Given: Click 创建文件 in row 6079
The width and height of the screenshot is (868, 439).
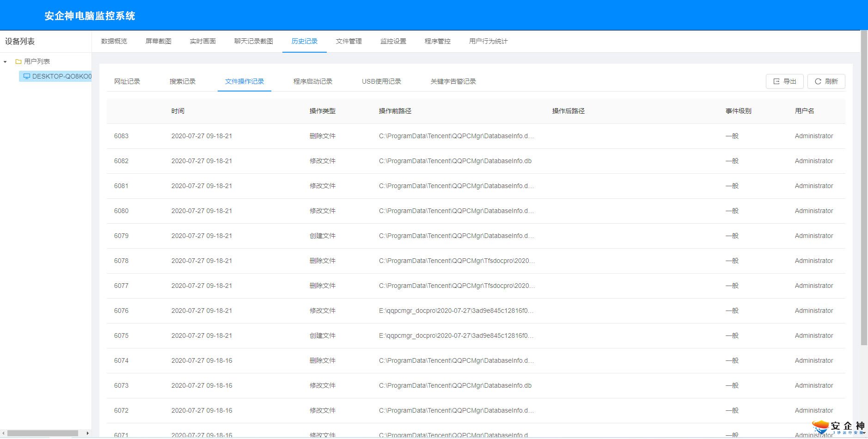Looking at the screenshot, I should tap(323, 236).
